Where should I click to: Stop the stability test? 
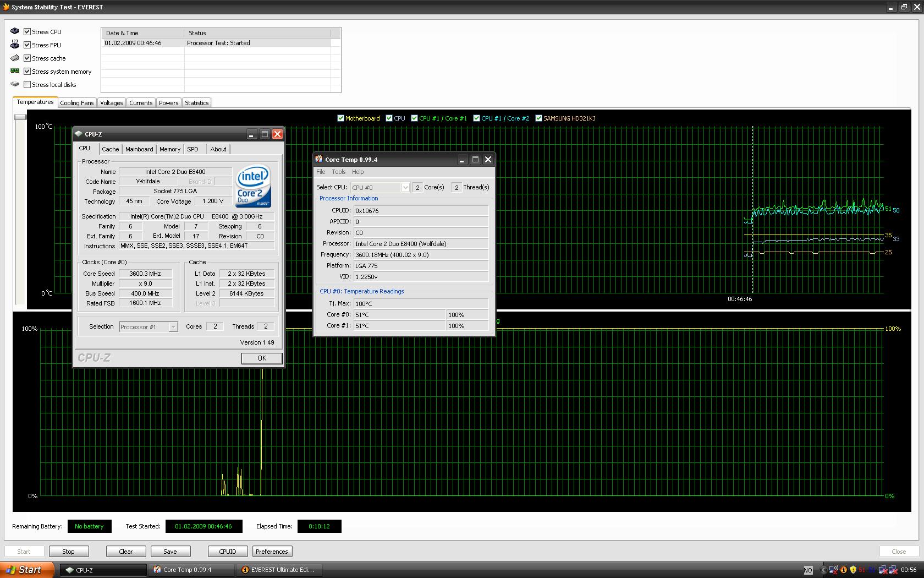[x=68, y=551]
